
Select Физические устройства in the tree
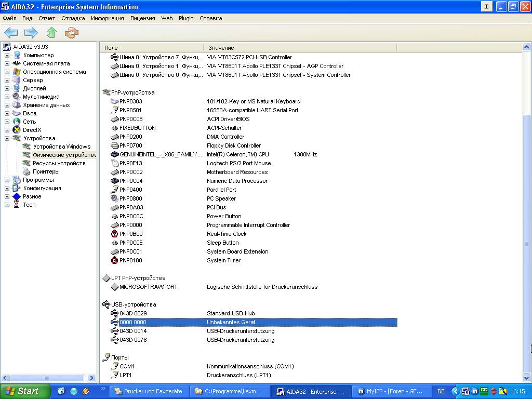[x=64, y=155]
